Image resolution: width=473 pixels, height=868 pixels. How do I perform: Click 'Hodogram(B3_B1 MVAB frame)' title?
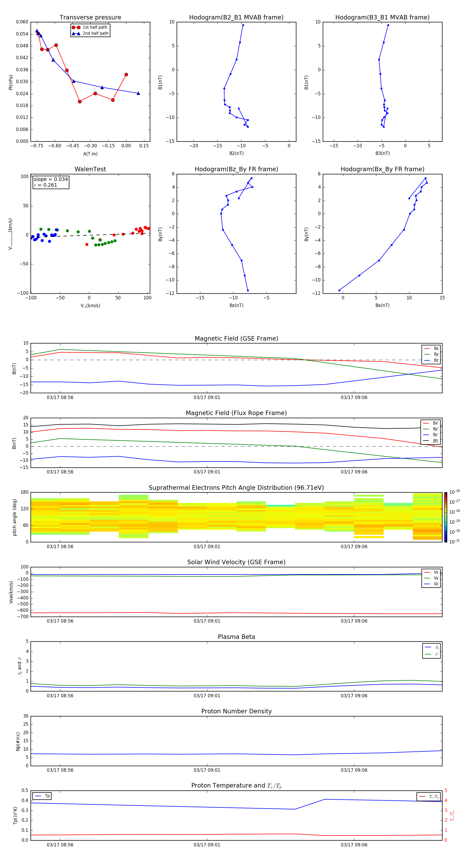click(x=382, y=18)
